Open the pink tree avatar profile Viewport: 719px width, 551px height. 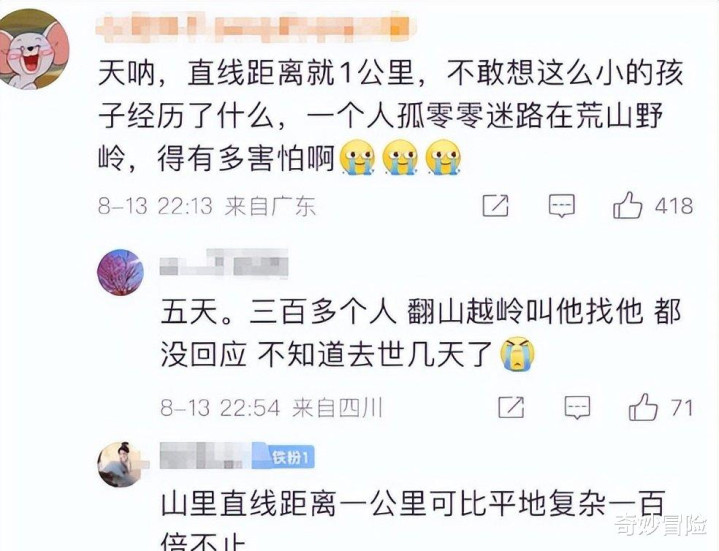coord(120,272)
